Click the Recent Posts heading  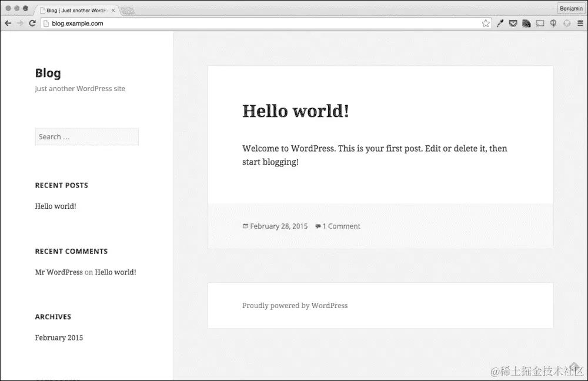[62, 185]
